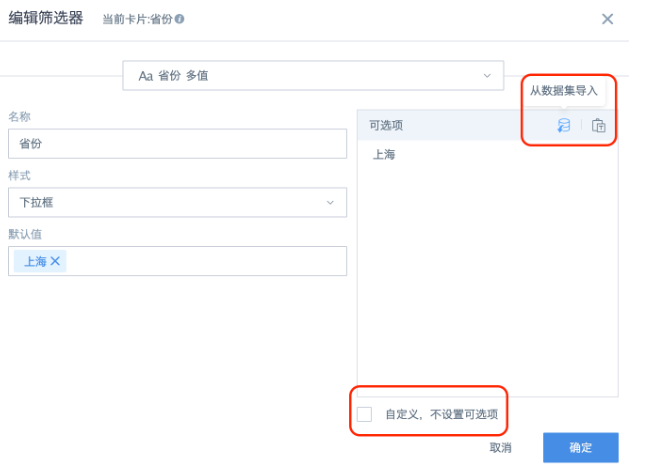This screenshot has height=475, width=645.
Task: Click the 确定 confirm button
Action: pyautogui.click(x=580, y=447)
